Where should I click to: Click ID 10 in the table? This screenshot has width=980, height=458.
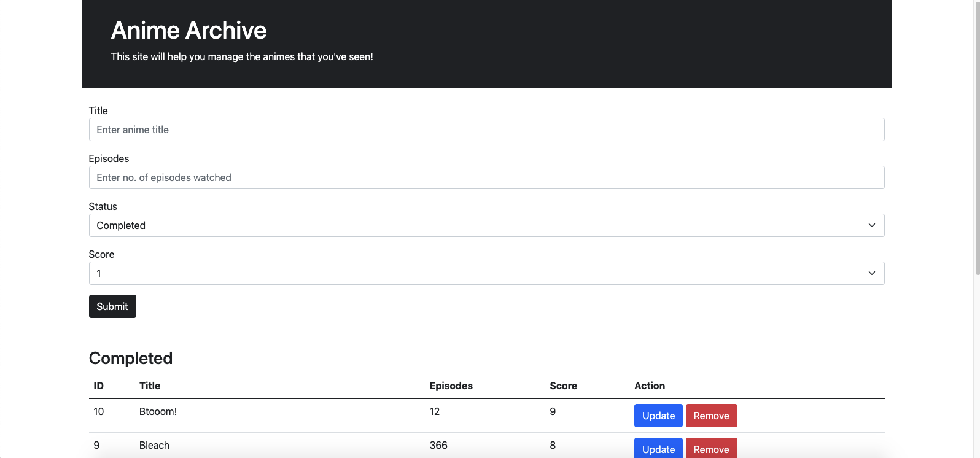99,411
